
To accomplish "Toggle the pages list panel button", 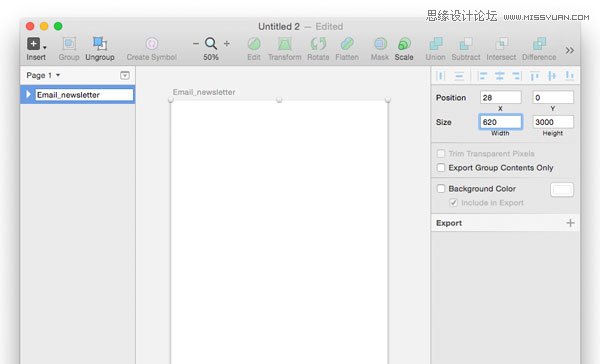I will click(x=125, y=75).
